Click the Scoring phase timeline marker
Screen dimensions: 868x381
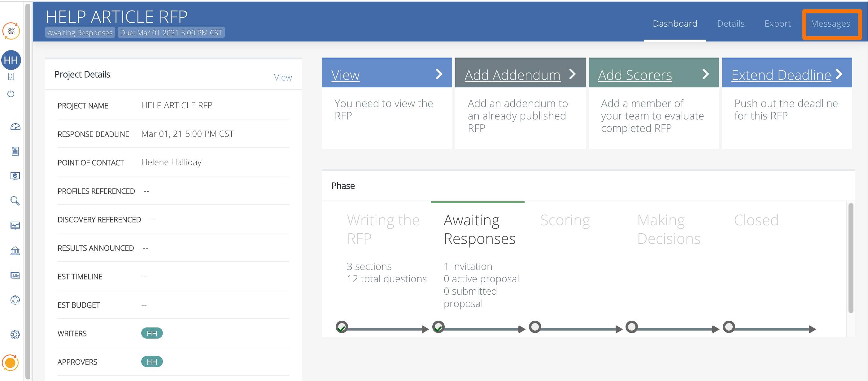pos(535,327)
